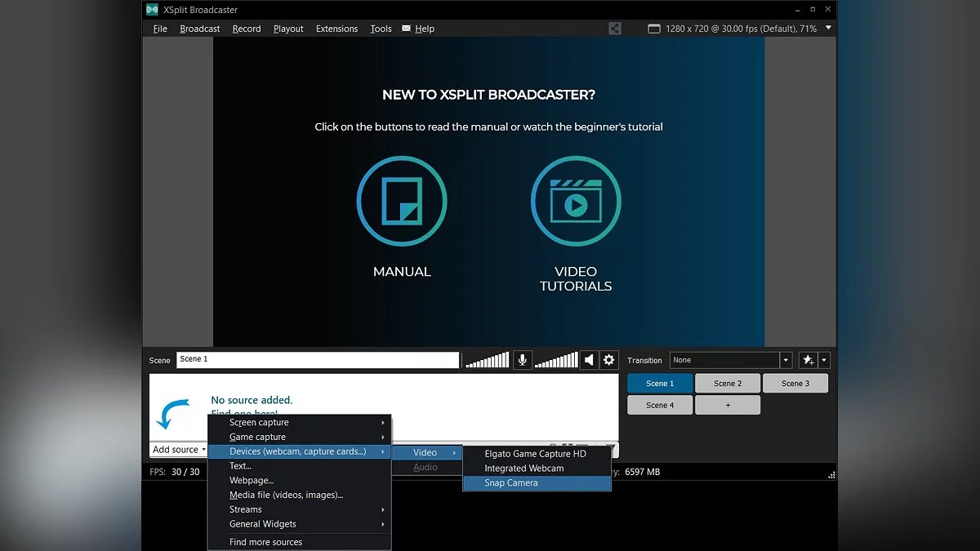Image resolution: width=980 pixels, height=551 pixels.
Task: Open the Add source dropdown
Action: [x=179, y=450]
